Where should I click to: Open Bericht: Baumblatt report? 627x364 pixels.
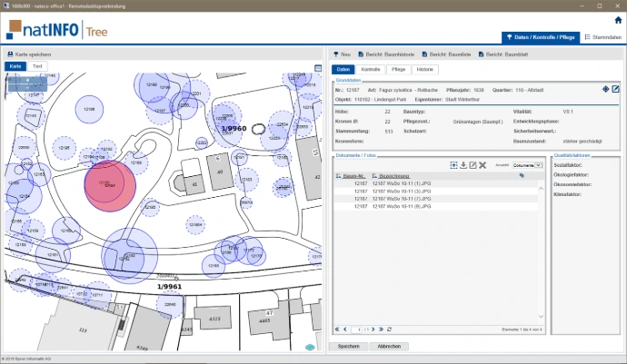(503, 54)
